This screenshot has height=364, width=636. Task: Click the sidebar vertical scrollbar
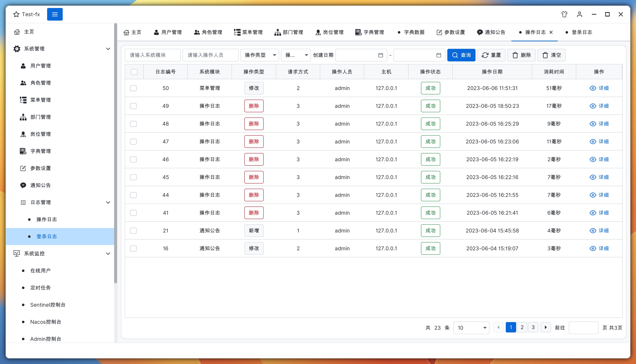(116, 153)
